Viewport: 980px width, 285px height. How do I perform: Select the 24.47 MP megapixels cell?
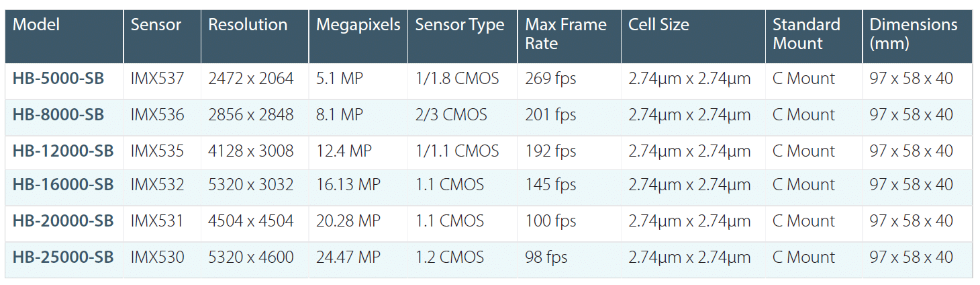348,257
